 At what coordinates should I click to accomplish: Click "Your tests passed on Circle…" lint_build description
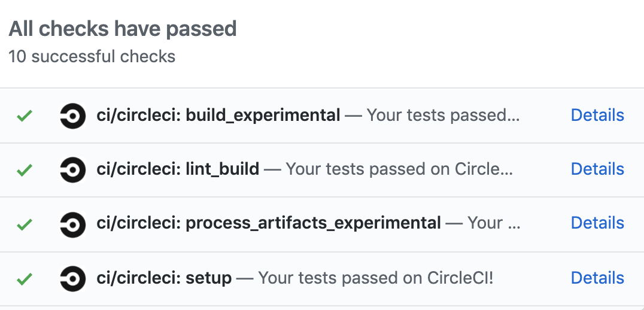pyautogui.click(x=399, y=169)
